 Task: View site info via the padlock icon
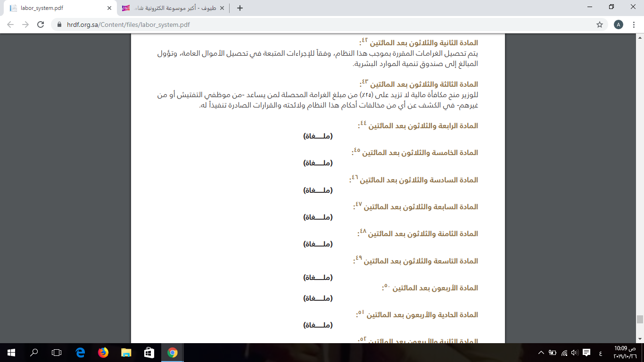59,25
